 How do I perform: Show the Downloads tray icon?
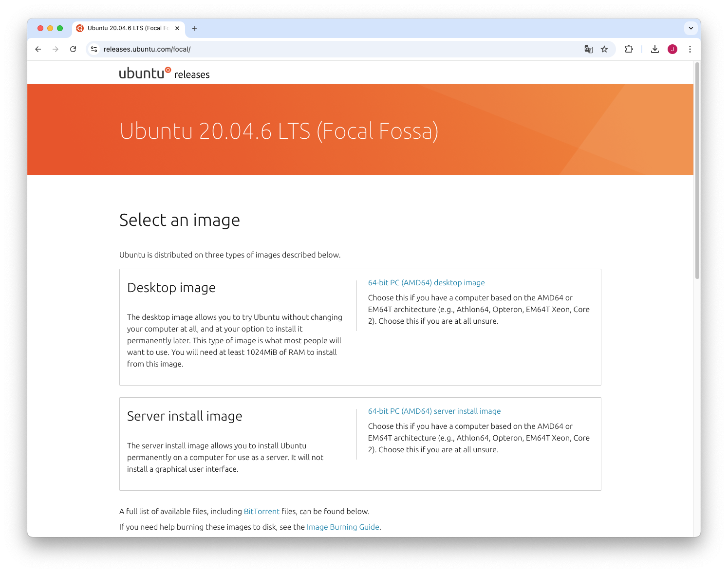coord(655,49)
